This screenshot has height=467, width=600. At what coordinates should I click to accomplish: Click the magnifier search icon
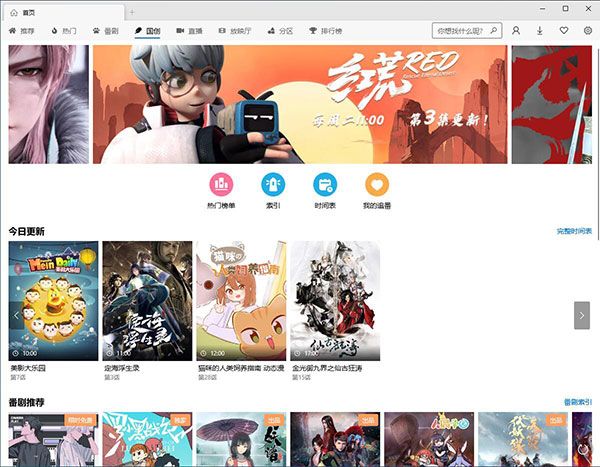click(494, 30)
